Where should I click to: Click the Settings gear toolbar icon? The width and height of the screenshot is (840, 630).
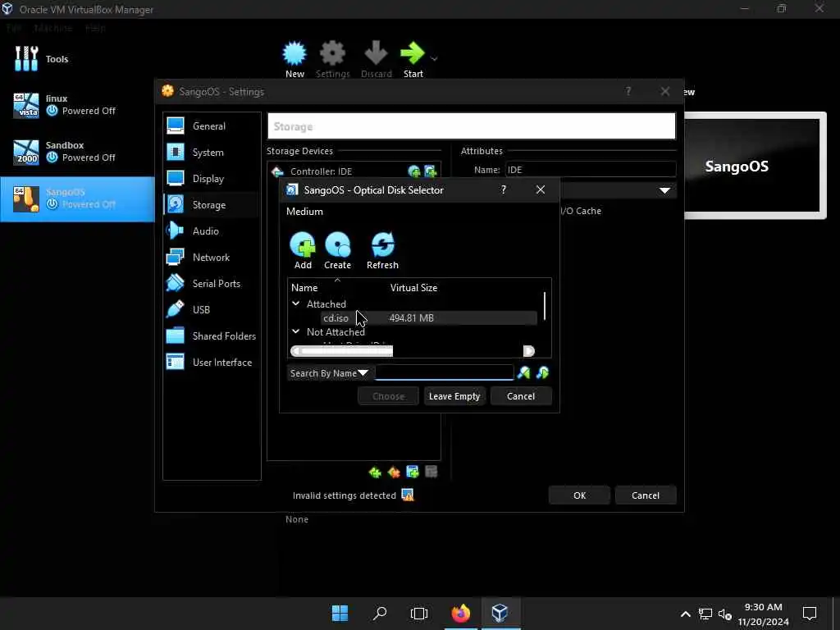[333, 53]
